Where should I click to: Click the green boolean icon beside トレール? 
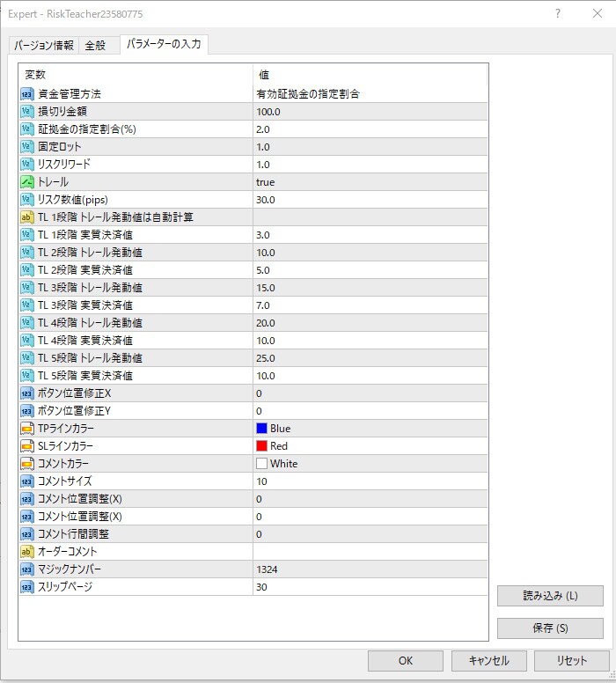click(x=27, y=182)
